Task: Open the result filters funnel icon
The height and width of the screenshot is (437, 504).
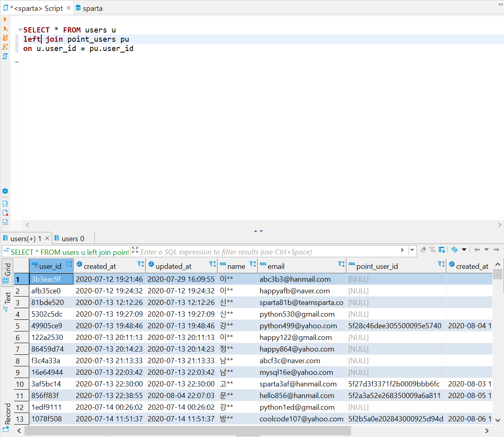Action: (432, 250)
